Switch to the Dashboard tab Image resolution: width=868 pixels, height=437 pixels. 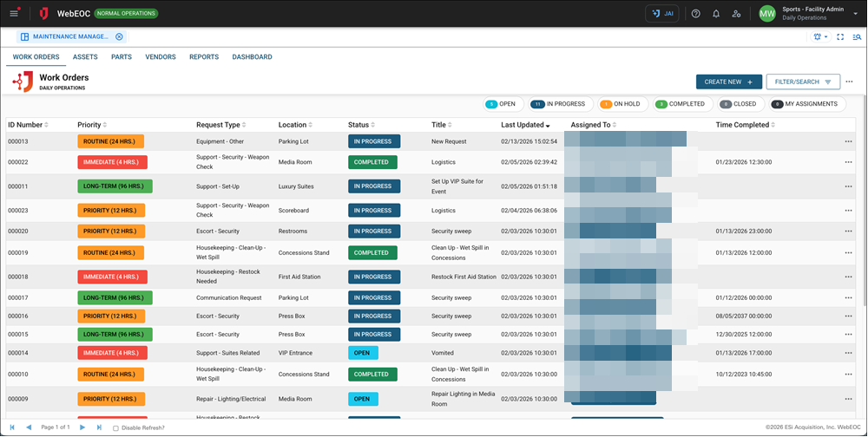click(252, 57)
